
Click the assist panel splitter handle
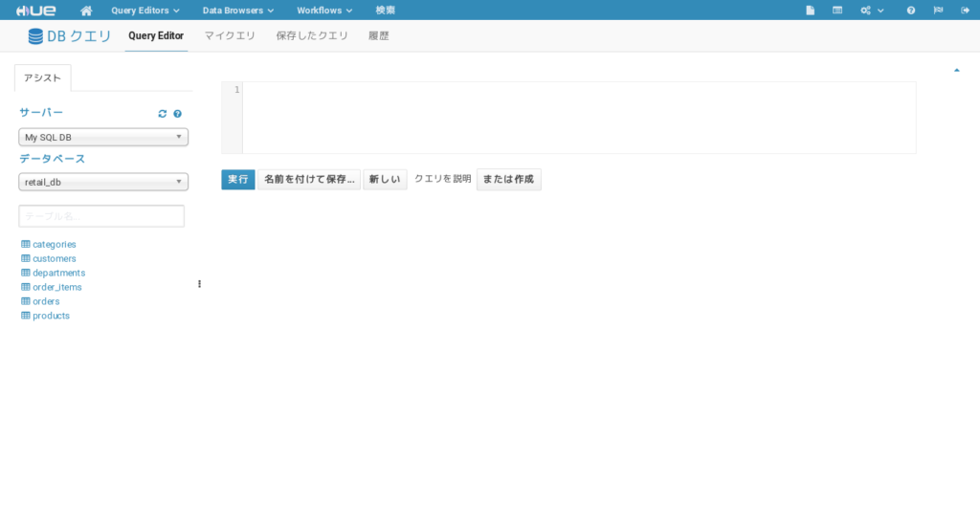point(199,284)
